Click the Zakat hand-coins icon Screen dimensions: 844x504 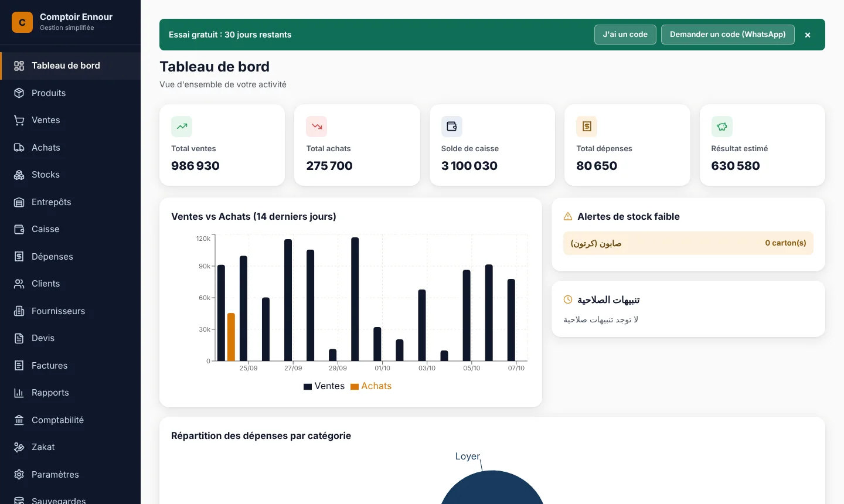19,447
